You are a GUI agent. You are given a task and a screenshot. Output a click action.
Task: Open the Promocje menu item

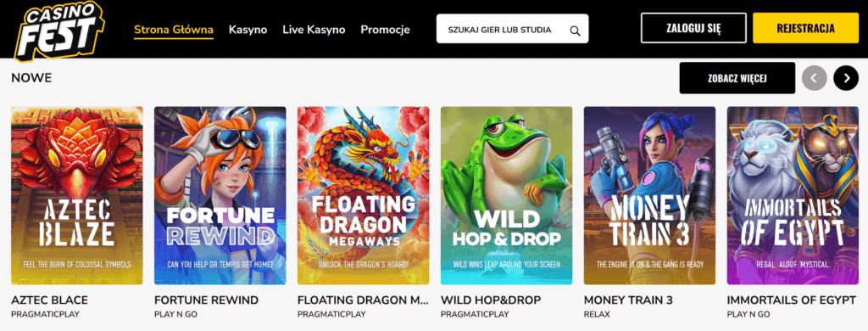(x=386, y=30)
